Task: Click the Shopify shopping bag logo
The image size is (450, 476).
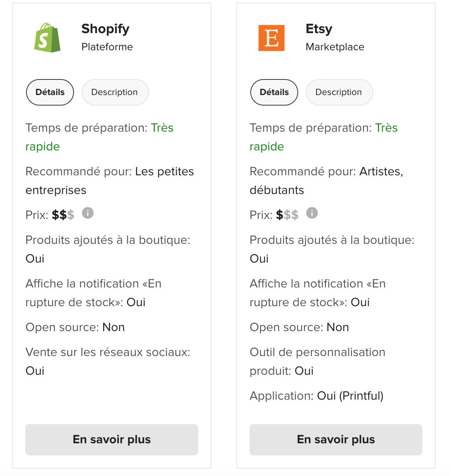Action: [x=47, y=38]
